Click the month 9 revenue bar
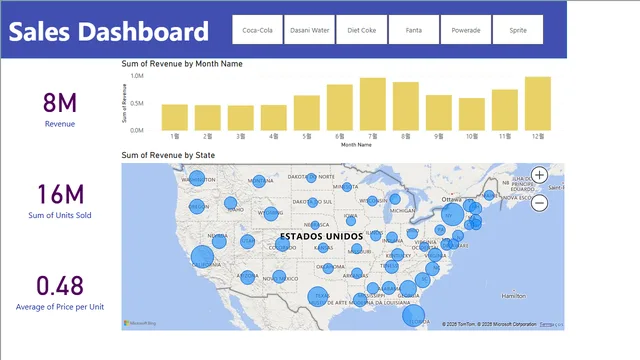Viewport: 640px width, 360px height. pos(439,113)
